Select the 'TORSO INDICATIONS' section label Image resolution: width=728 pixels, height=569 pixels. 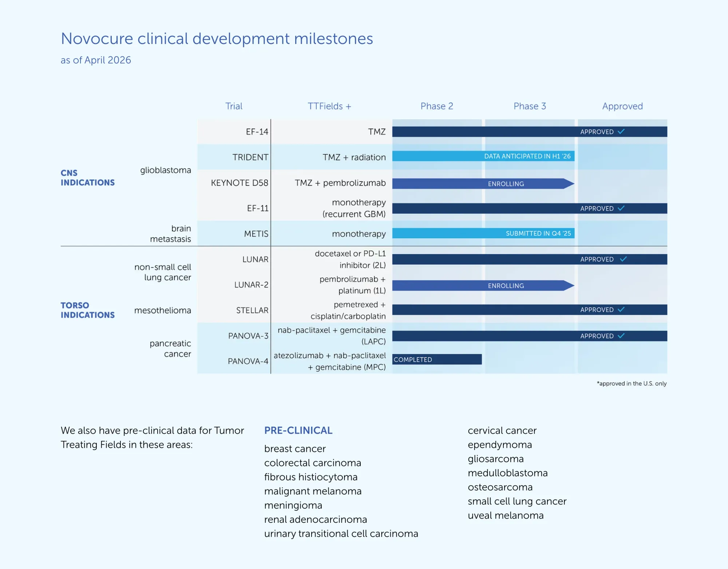pos(88,310)
